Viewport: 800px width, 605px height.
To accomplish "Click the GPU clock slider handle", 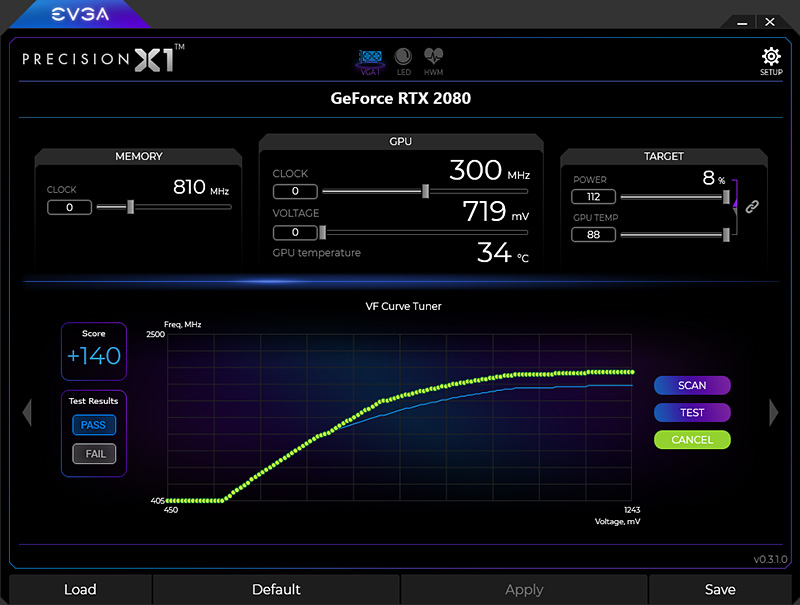I will coord(426,191).
